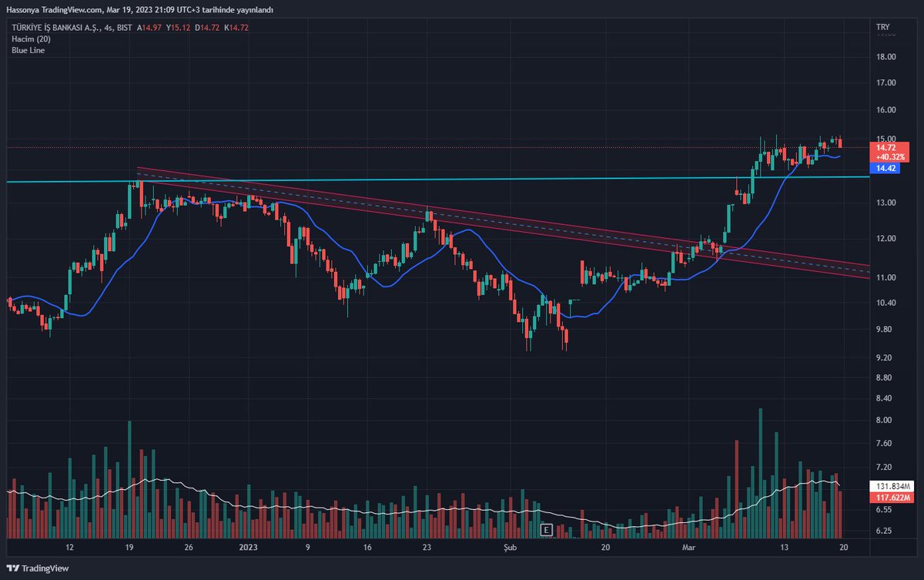Image resolution: width=924 pixels, height=580 pixels.
Task: Click the 13.00 price axis label
Action: pyautogui.click(x=885, y=203)
